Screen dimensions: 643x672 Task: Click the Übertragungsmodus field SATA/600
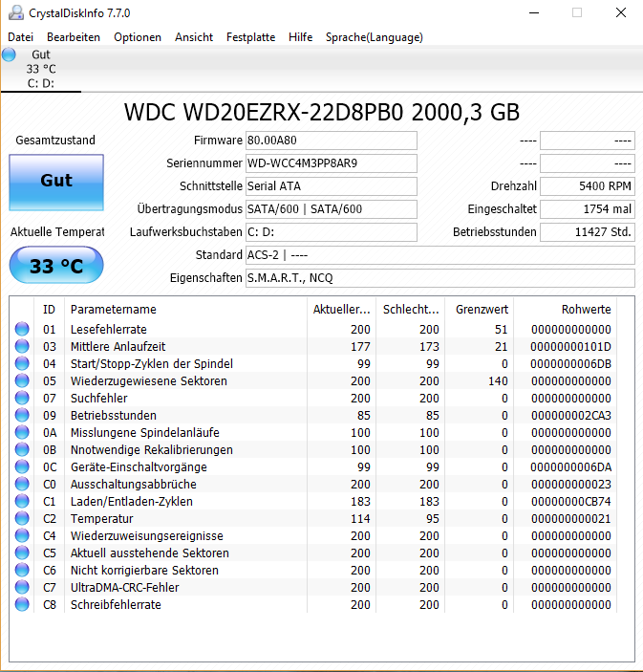[x=332, y=209]
